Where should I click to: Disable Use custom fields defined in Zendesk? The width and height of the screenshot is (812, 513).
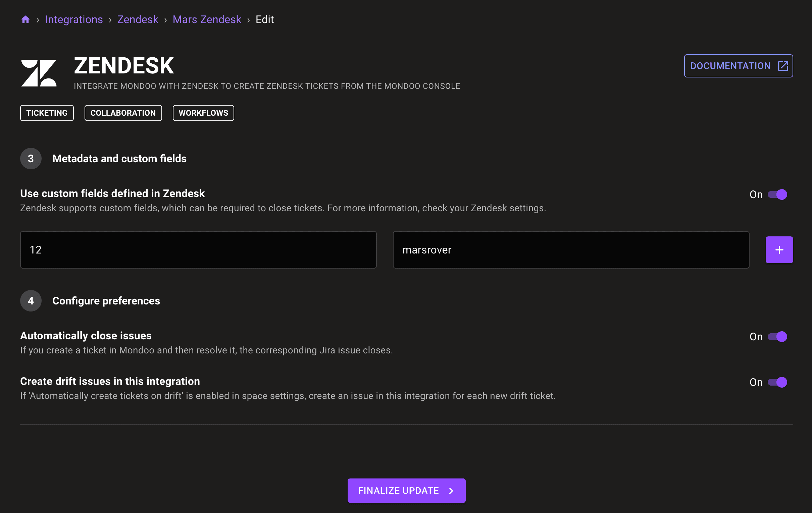[777, 194]
